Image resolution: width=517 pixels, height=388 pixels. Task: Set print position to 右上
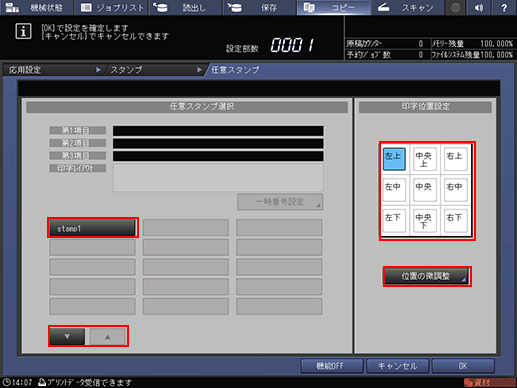pos(455,159)
